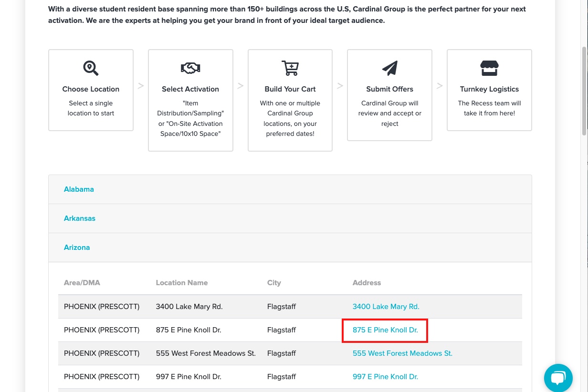Image resolution: width=588 pixels, height=392 pixels.
Task: Click the Turnkey Logistics storefront icon
Action: [489, 68]
